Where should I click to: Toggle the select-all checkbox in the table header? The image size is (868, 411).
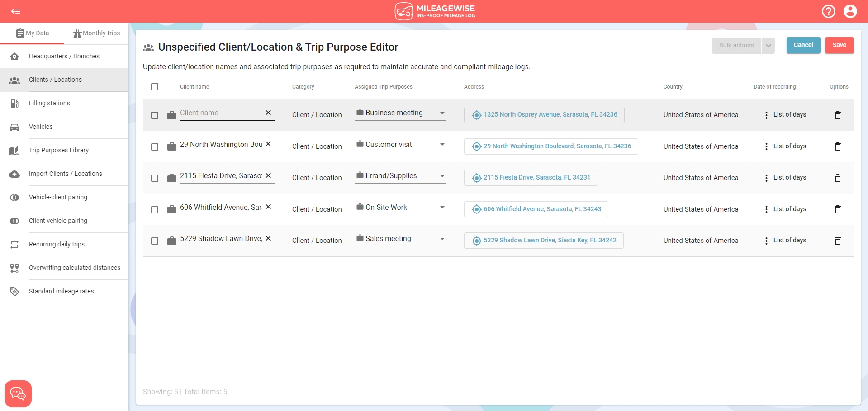[155, 87]
